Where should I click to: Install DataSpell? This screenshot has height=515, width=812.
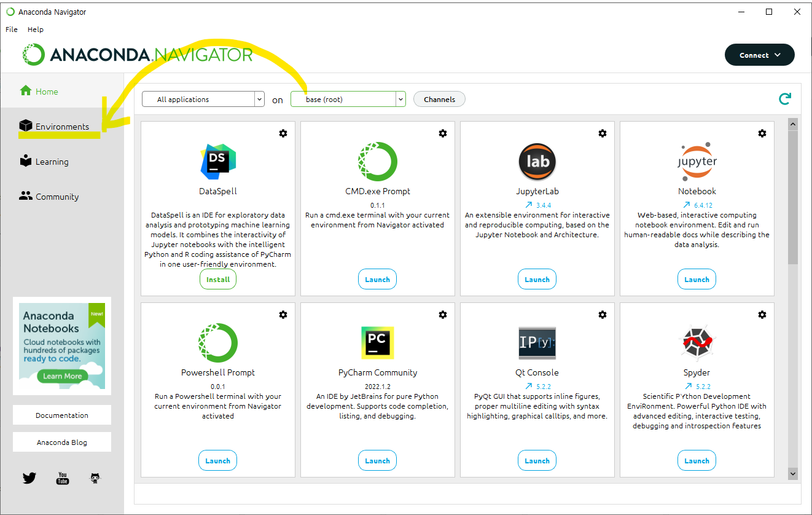click(x=218, y=279)
